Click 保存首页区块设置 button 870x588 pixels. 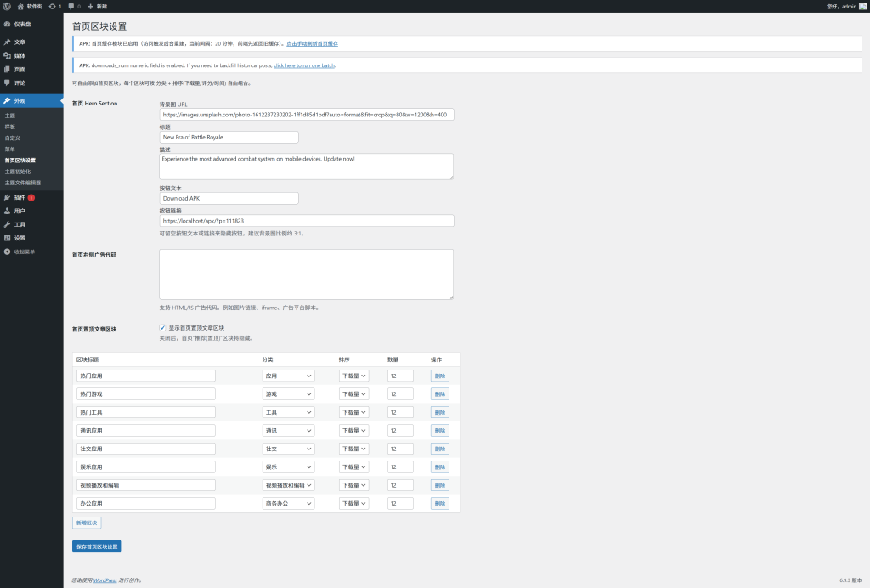[97, 546]
